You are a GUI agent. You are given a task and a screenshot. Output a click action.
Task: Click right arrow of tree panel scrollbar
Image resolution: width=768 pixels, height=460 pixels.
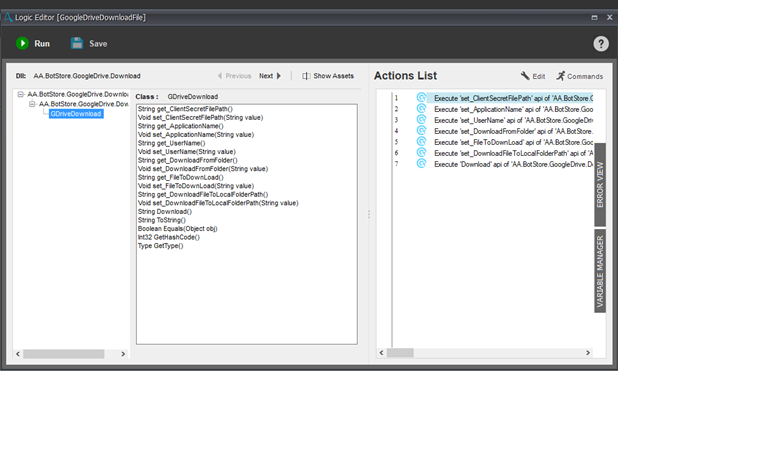[123, 354]
